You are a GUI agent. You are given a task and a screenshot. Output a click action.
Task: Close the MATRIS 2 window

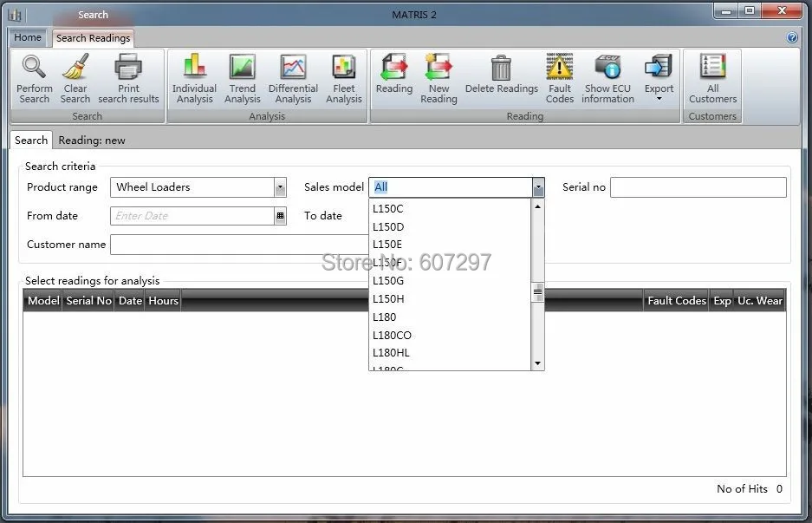tap(782, 11)
